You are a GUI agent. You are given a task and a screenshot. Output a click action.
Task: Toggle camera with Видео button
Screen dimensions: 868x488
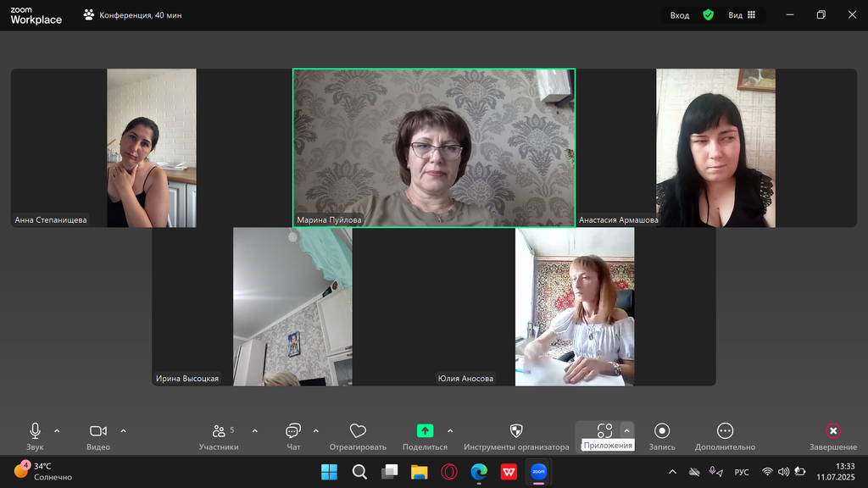98,431
